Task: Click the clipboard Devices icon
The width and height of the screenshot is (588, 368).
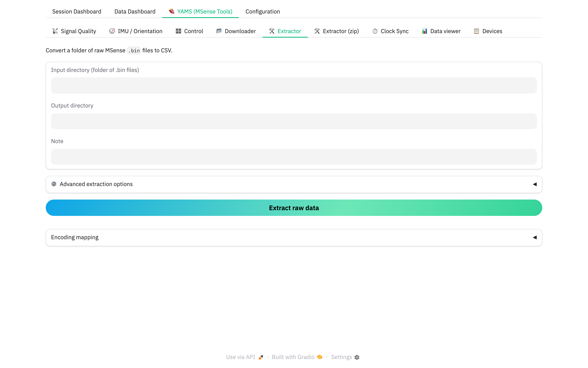Action: (477, 31)
